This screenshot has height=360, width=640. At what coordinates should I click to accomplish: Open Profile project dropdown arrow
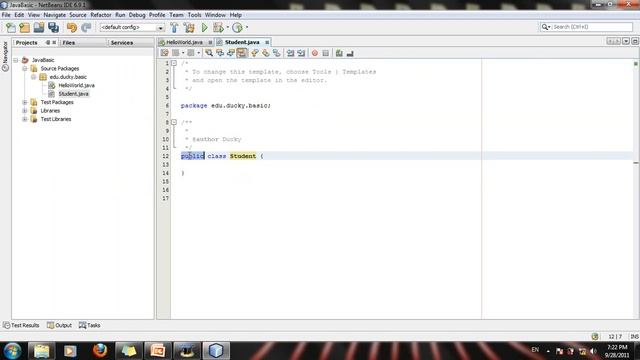247,28
